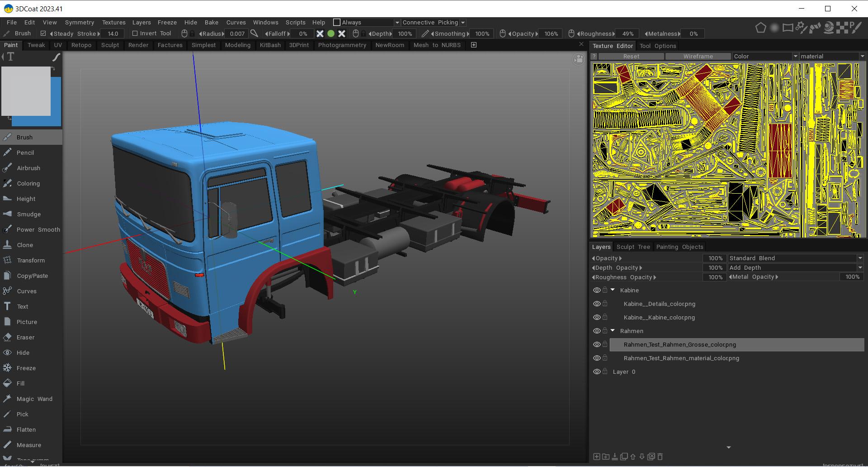
Task: Collapse the Kabine layer group
Action: coord(613,290)
